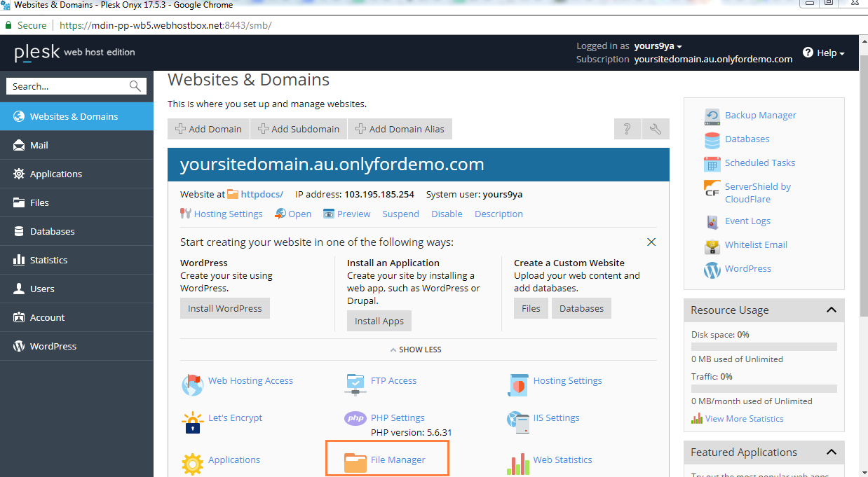Close the website creation suggestions panel
The width and height of the screenshot is (868, 477).
(651, 242)
